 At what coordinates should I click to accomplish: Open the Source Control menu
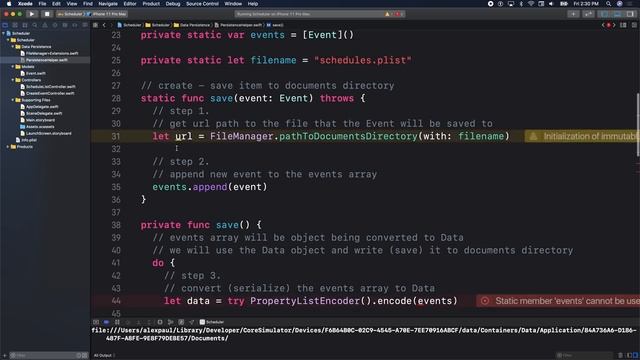point(202,4)
